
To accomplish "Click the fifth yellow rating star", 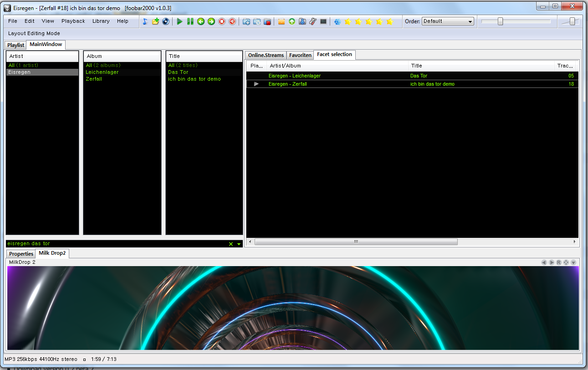I will (x=390, y=21).
